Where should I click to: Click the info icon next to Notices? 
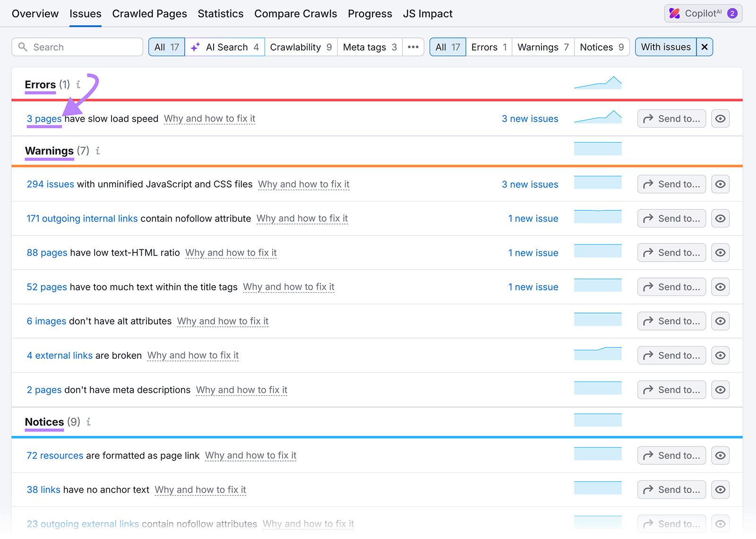(x=88, y=422)
